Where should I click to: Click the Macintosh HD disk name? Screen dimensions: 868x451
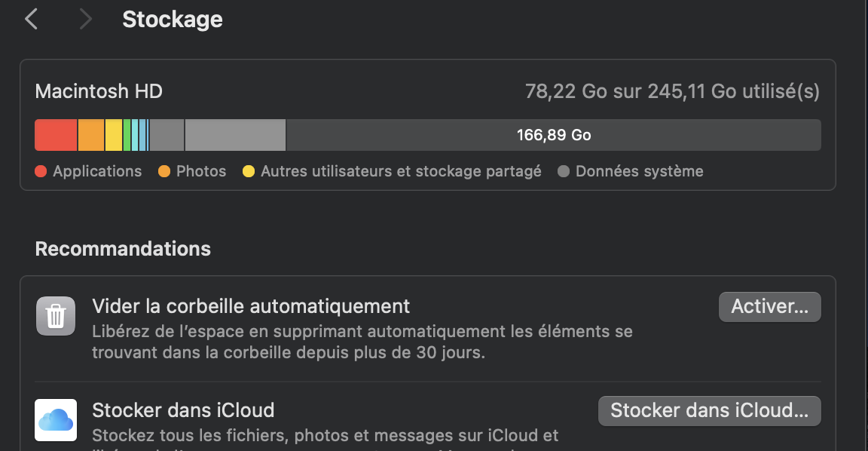pos(99,92)
